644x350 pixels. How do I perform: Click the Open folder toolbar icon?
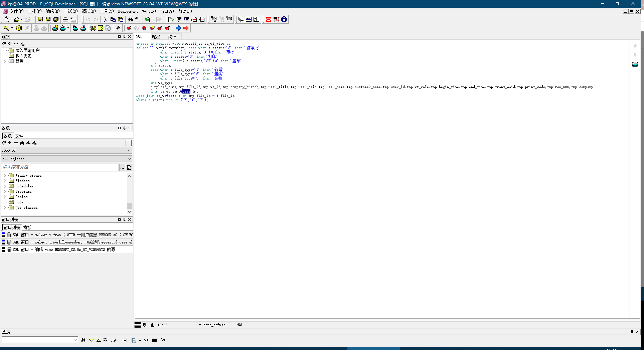click(17, 19)
